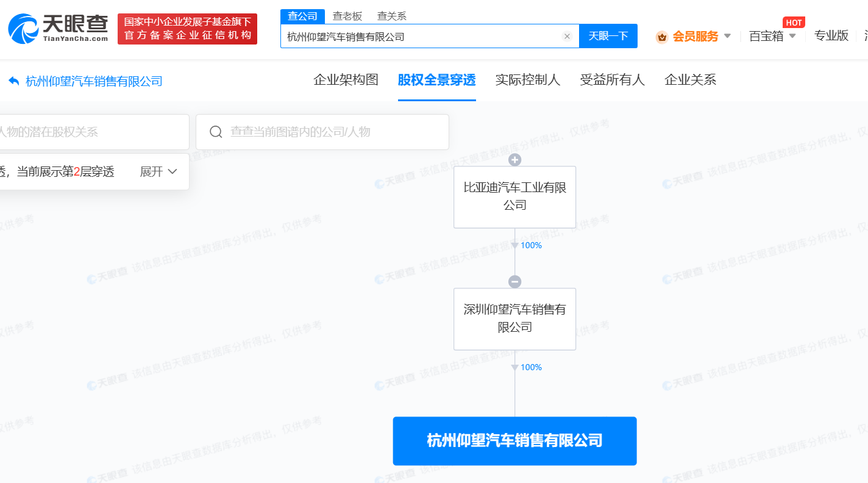The width and height of the screenshot is (868, 483).
Task: Click the magnifier icon in graph search
Action: coord(216,132)
